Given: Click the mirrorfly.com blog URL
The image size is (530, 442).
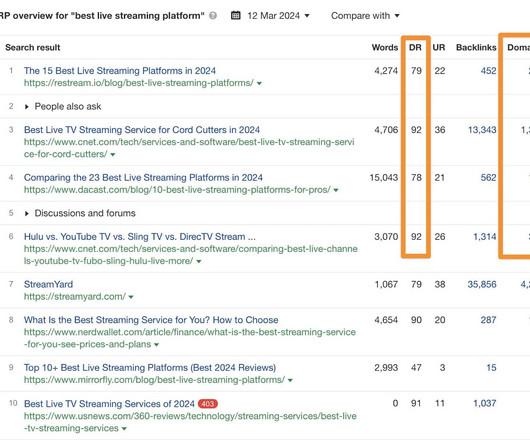Looking at the screenshot, I should [154, 379].
